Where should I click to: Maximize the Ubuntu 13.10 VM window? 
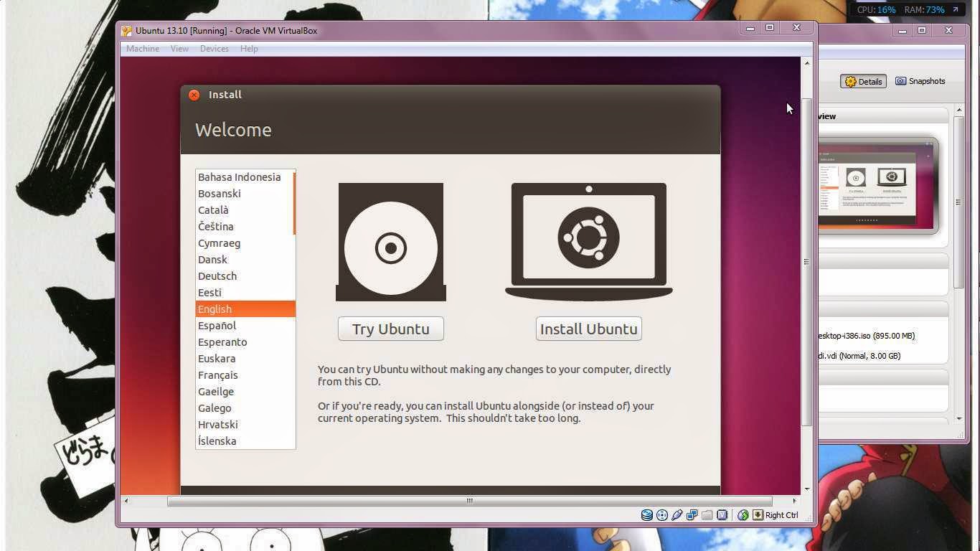(x=770, y=28)
